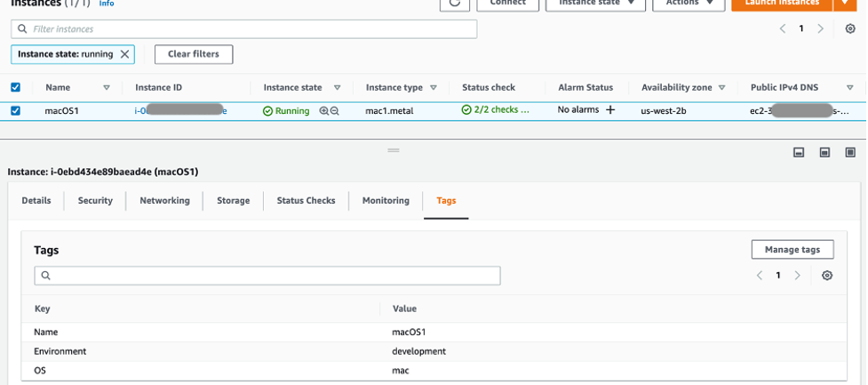Click the development tag value

coord(419,351)
